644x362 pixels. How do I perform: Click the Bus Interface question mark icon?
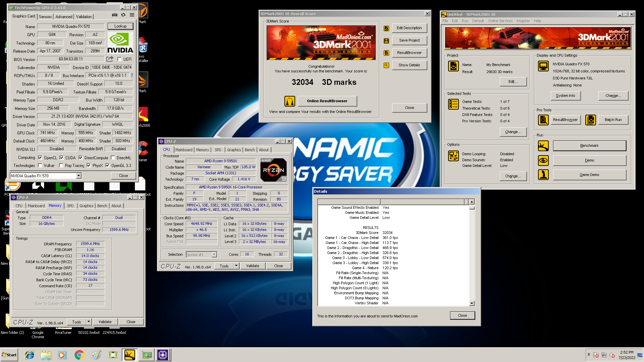tap(132, 75)
